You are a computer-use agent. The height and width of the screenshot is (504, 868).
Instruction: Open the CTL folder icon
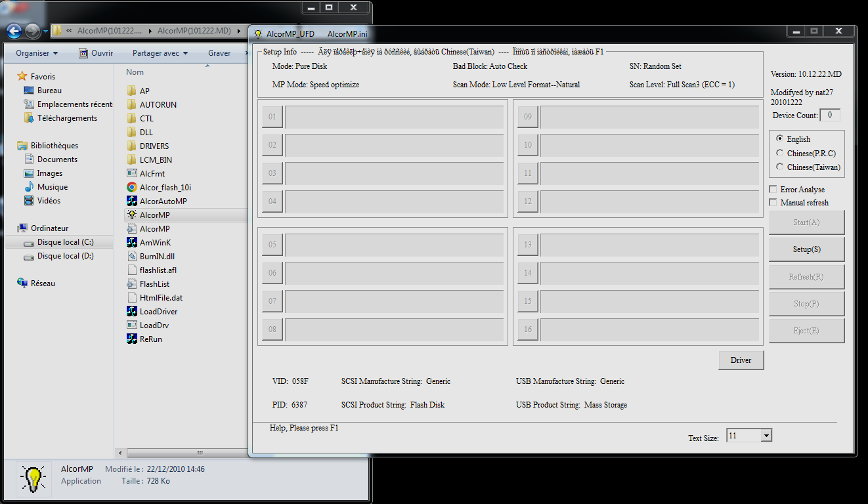tap(131, 118)
